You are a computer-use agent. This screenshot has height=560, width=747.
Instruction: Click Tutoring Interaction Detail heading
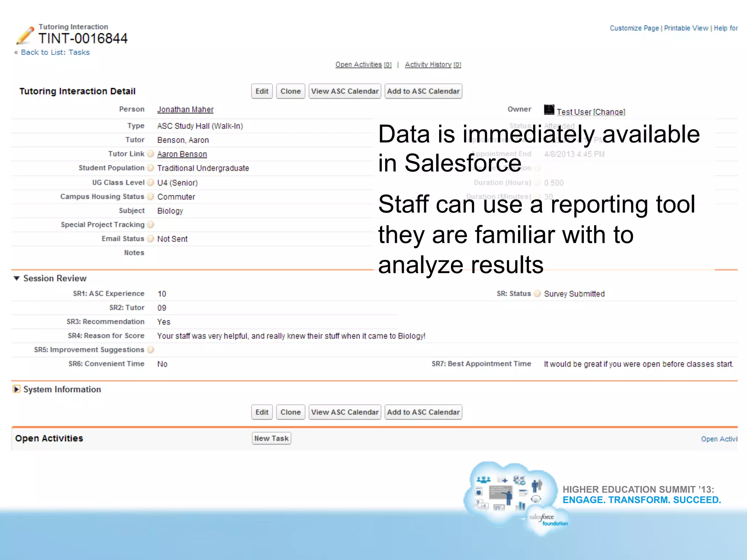point(77,91)
